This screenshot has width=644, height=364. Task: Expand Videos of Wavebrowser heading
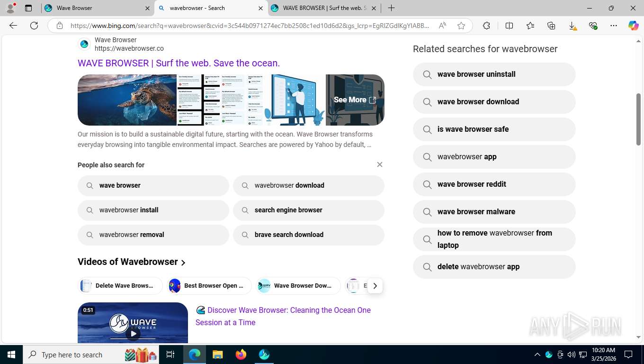132,262
